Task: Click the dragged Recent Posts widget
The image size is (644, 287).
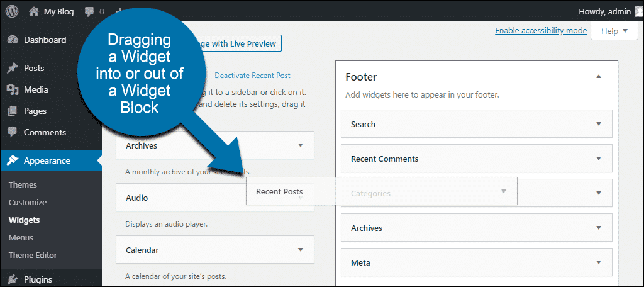Action: click(381, 191)
